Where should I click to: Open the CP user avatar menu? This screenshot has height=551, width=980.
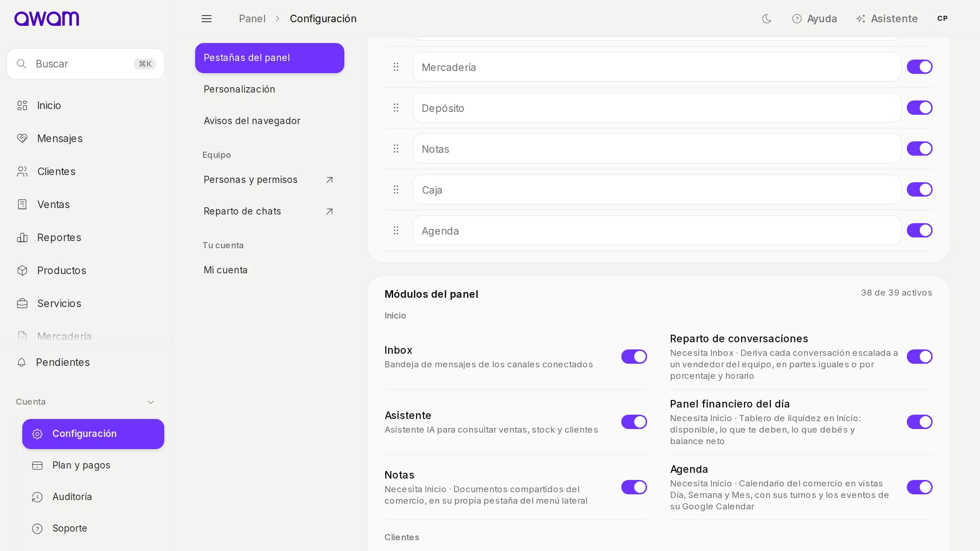(942, 18)
